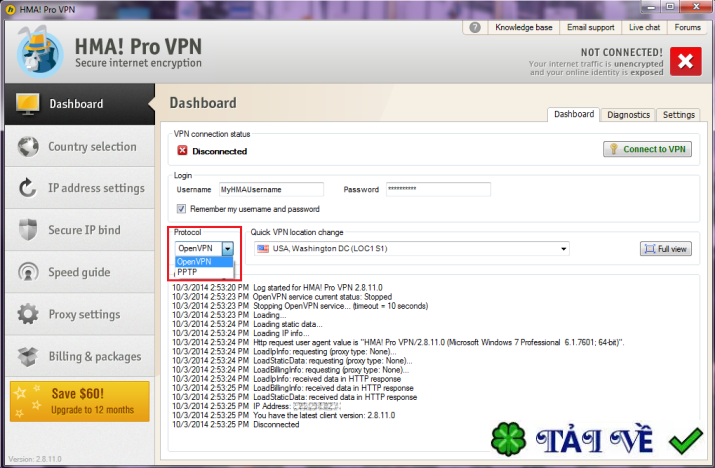
Task: Click the Save $60 upgrade banner
Action: click(80, 401)
